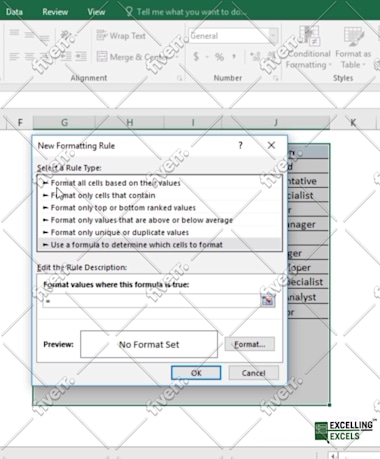Viewport: 380px width, 459px height.
Task: Click the cell ending in 'nager'
Action: click(308, 224)
